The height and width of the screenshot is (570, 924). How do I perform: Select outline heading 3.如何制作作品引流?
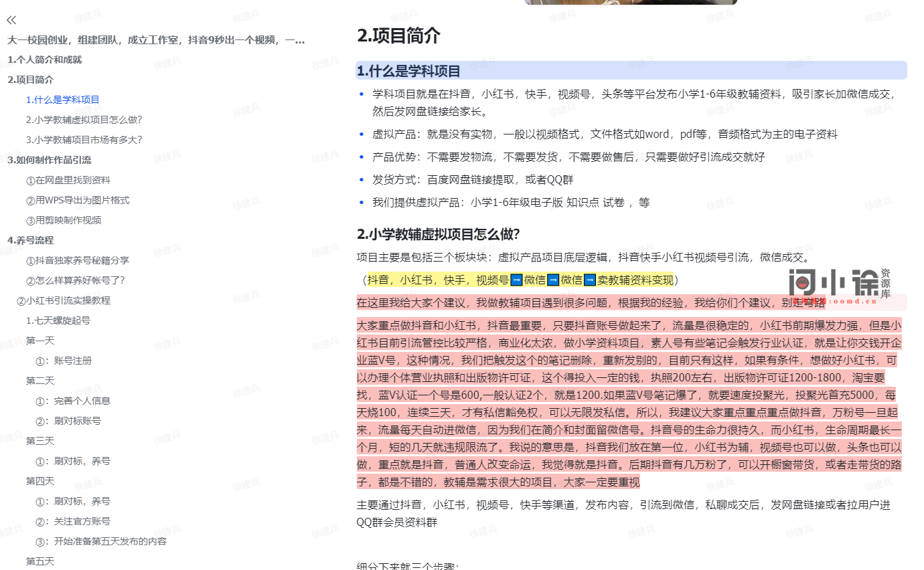tap(50, 160)
